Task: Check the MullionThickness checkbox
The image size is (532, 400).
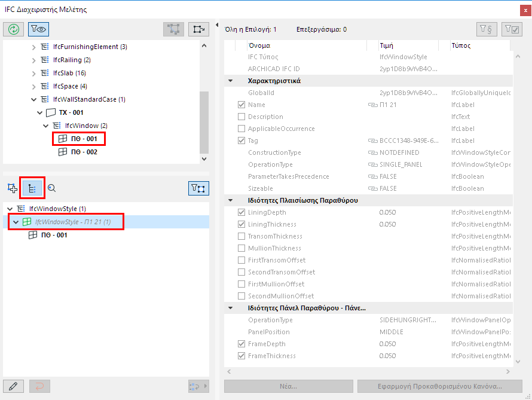Action: [x=241, y=248]
